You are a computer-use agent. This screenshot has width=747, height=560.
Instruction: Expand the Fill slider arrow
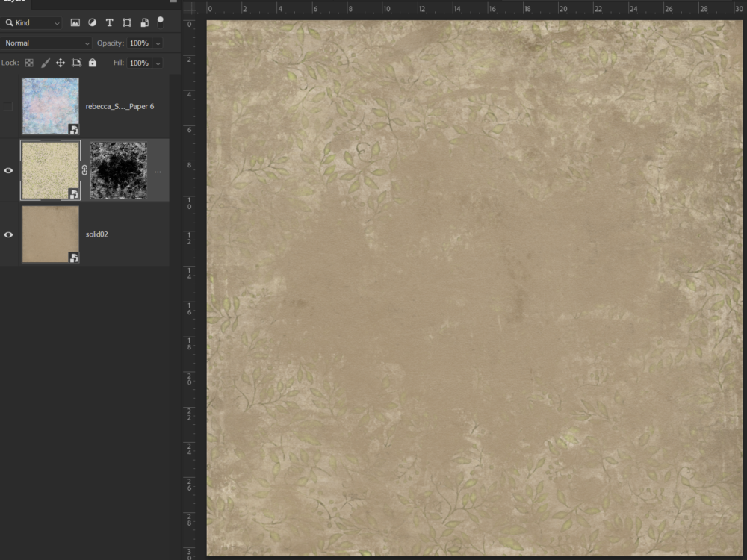[158, 63]
